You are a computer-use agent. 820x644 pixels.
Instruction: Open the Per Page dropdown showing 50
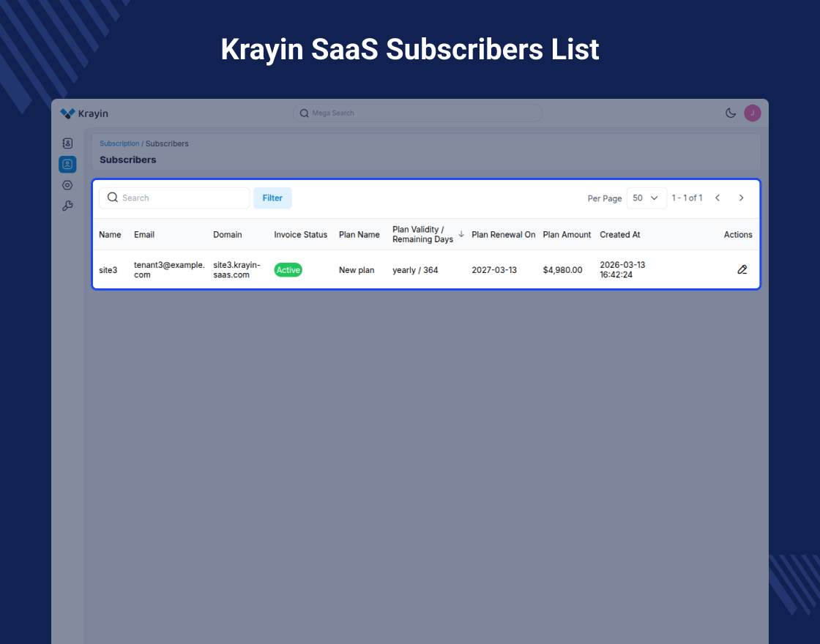click(x=646, y=198)
